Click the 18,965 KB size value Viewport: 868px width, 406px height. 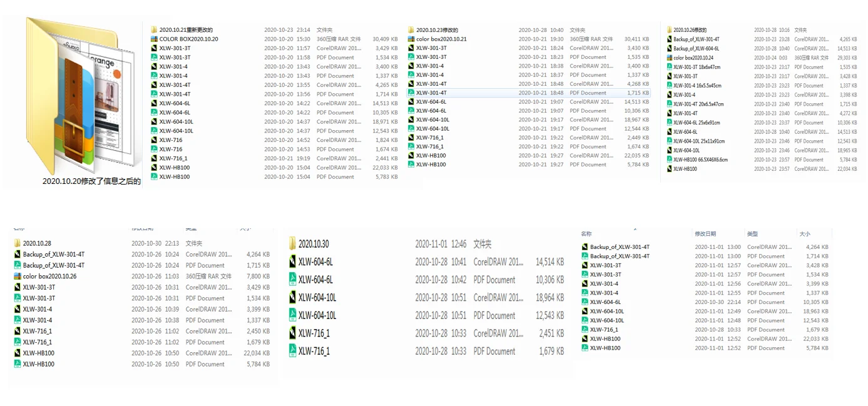(x=847, y=150)
